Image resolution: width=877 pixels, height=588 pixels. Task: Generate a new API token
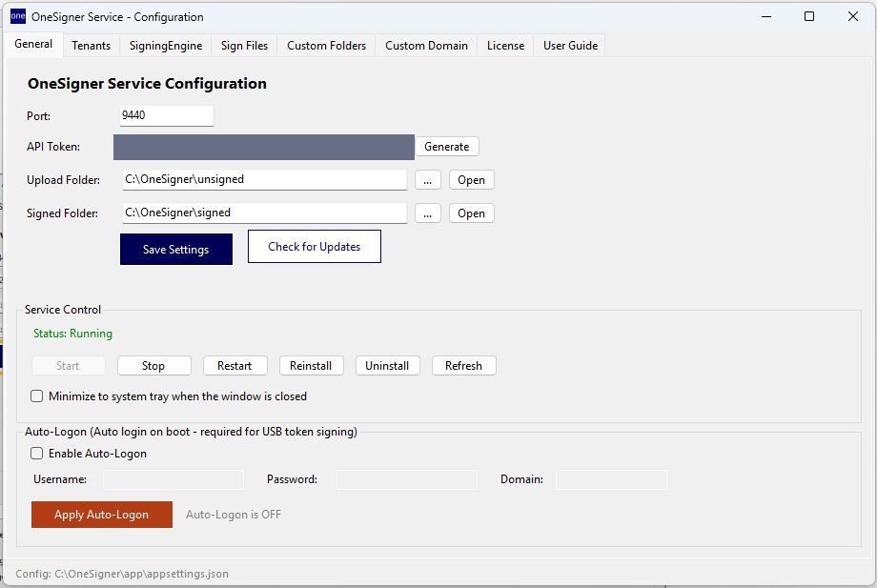point(447,147)
